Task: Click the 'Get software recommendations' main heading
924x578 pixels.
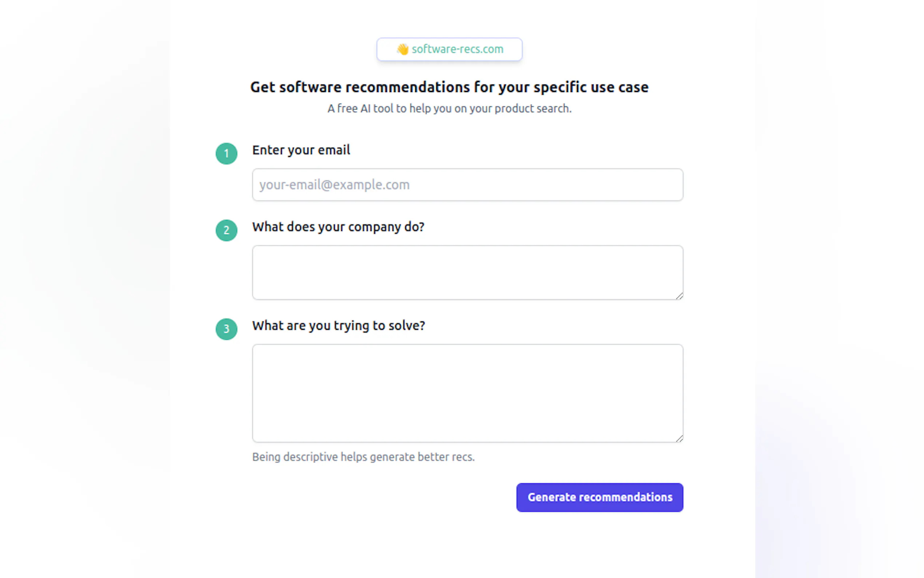Action: pyautogui.click(x=449, y=87)
